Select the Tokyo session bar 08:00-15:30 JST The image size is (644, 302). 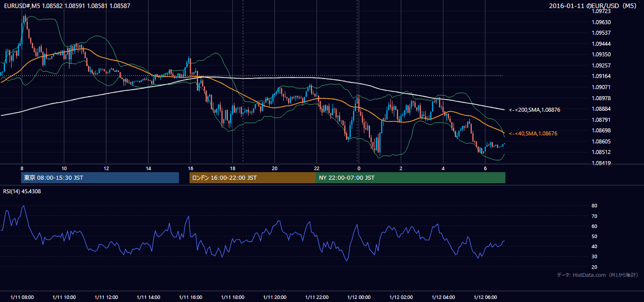coord(100,178)
